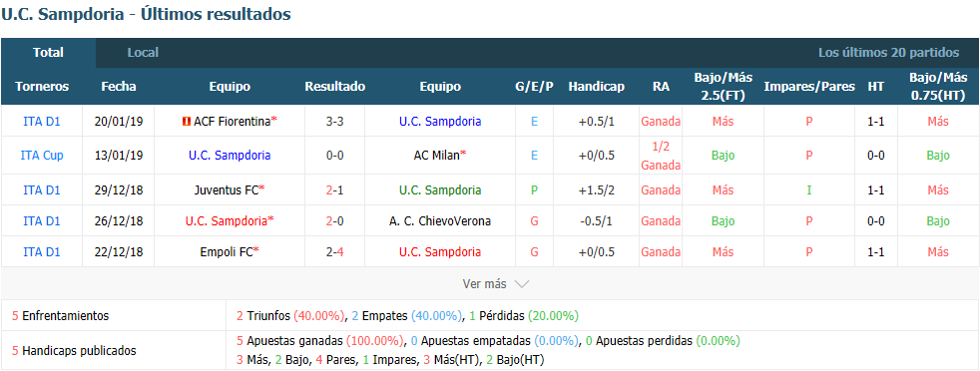Image resolution: width=980 pixels, height=371 pixels.
Task: Expand the Ver más chevron arrow
Action: (x=522, y=284)
